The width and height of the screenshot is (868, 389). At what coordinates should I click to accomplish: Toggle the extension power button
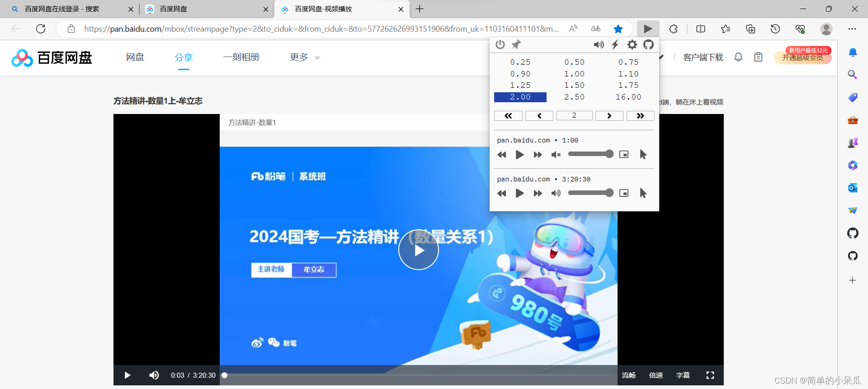[500, 44]
